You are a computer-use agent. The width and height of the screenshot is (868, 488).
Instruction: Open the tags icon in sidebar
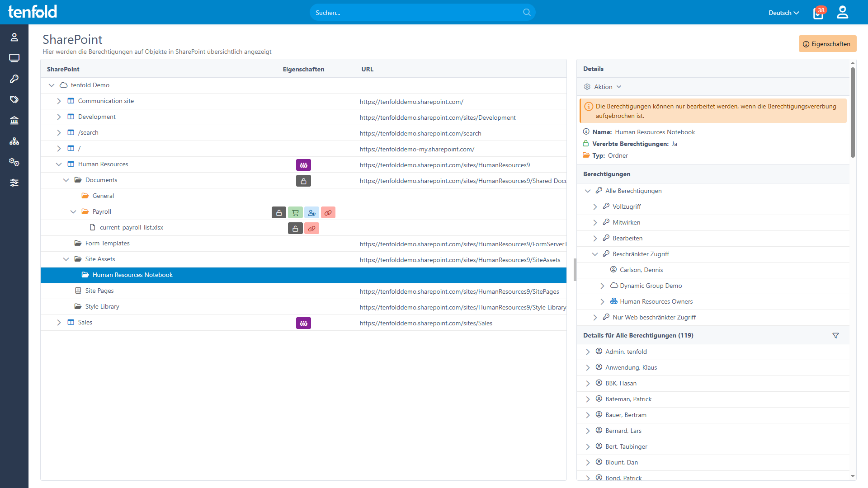click(x=14, y=100)
